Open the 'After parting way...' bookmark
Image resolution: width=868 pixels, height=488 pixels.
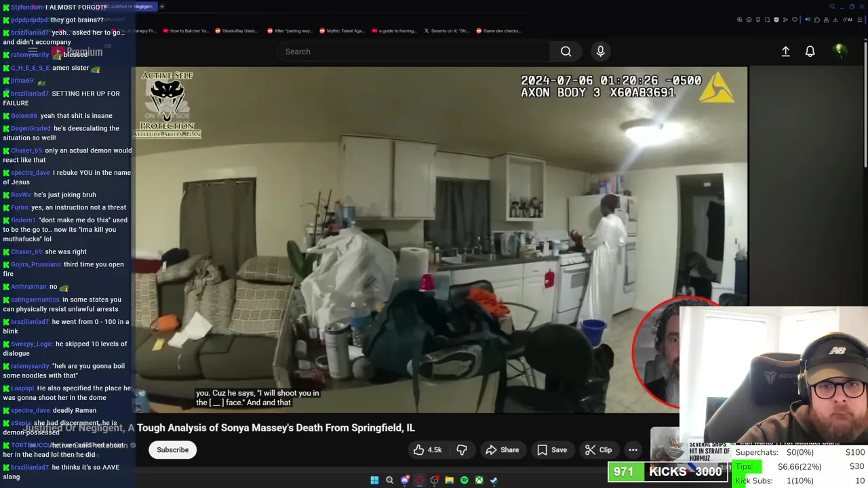click(x=289, y=30)
